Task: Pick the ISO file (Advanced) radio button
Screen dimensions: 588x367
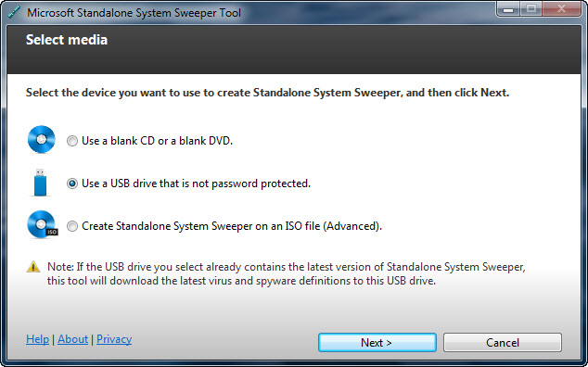Action: tap(72, 226)
